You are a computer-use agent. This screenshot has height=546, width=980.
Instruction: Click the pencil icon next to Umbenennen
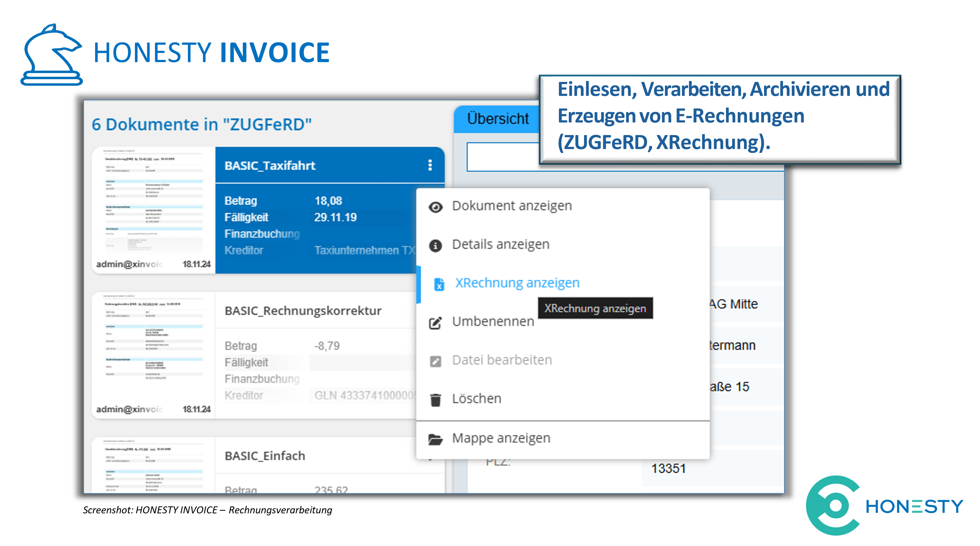pyautogui.click(x=435, y=323)
